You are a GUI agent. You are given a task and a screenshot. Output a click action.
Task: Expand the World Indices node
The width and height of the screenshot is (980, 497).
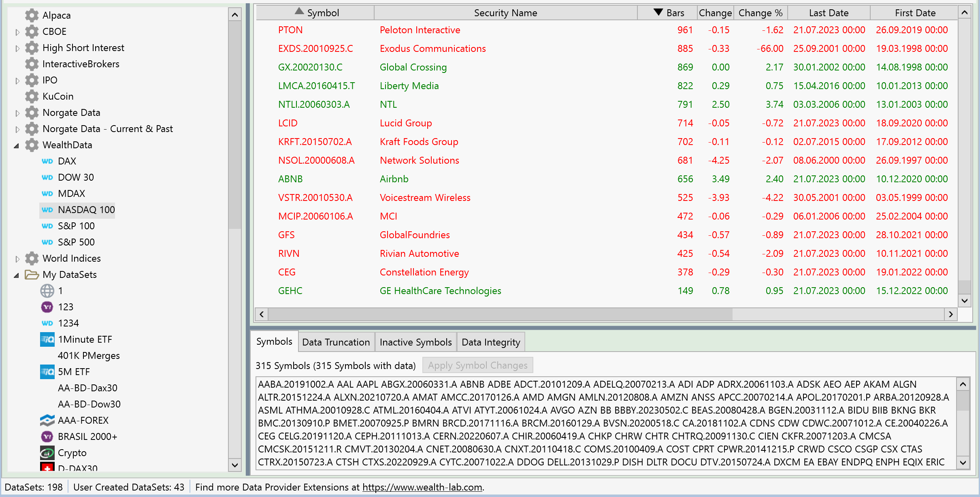(x=17, y=259)
